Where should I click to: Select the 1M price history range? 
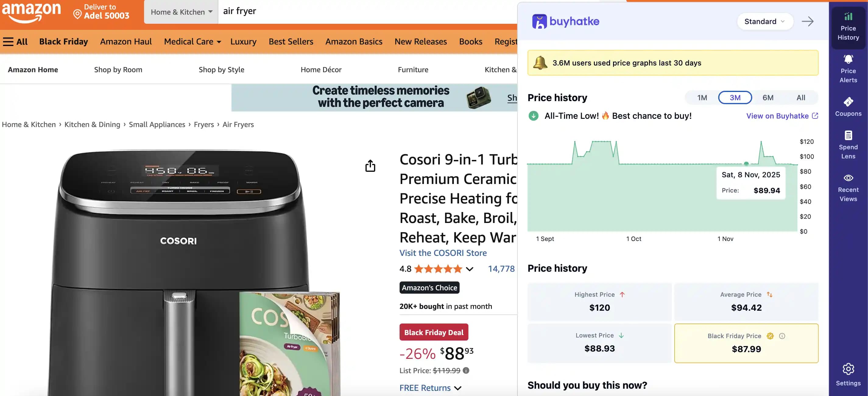pyautogui.click(x=702, y=97)
